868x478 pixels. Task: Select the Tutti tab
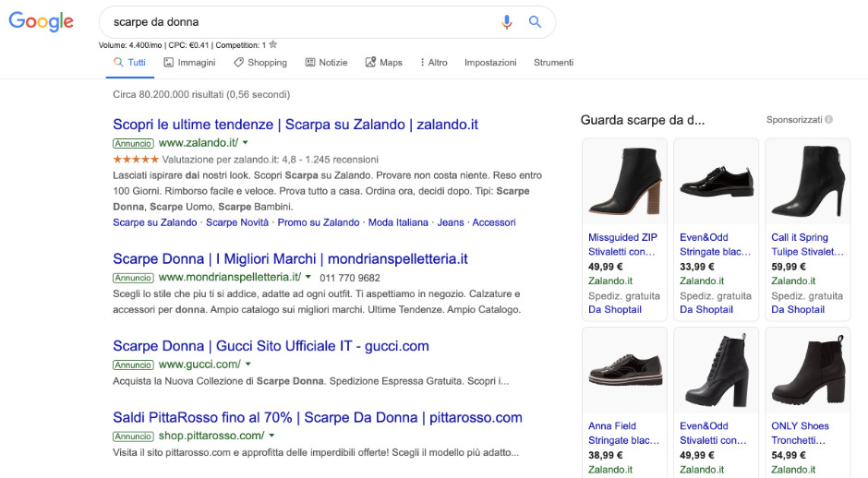(129, 63)
